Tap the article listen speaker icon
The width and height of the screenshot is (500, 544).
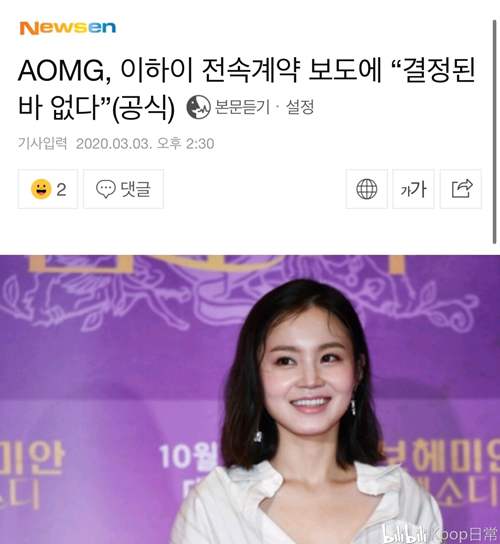(x=198, y=107)
